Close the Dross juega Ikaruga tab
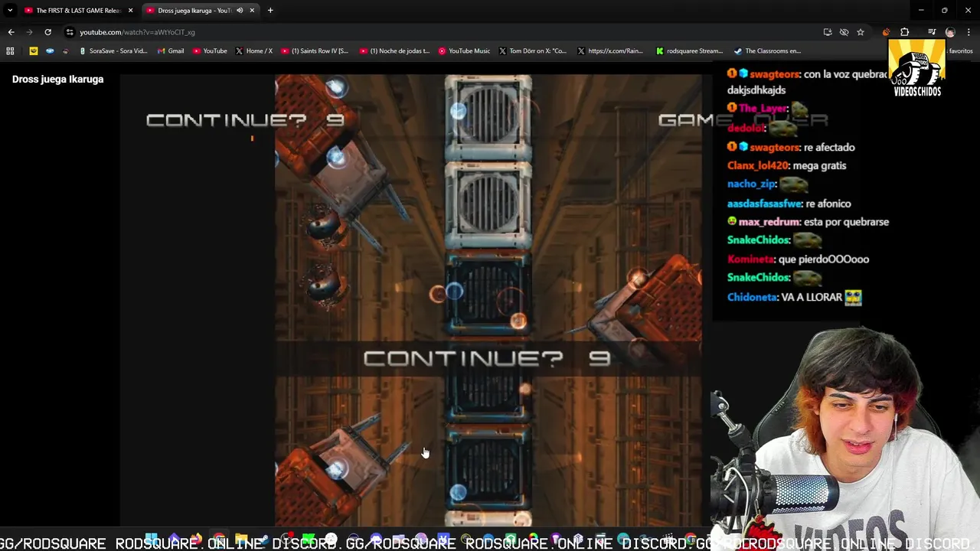The image size is (980, 551). click(252, 11)
